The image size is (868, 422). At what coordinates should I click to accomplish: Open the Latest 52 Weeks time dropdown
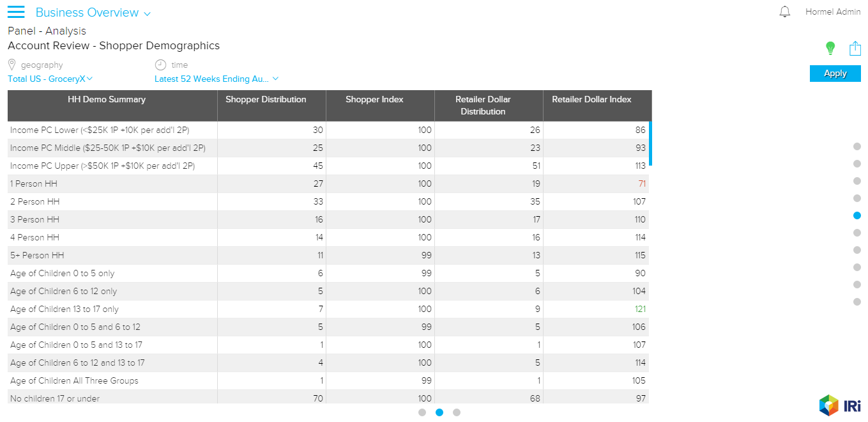[217, 79]
